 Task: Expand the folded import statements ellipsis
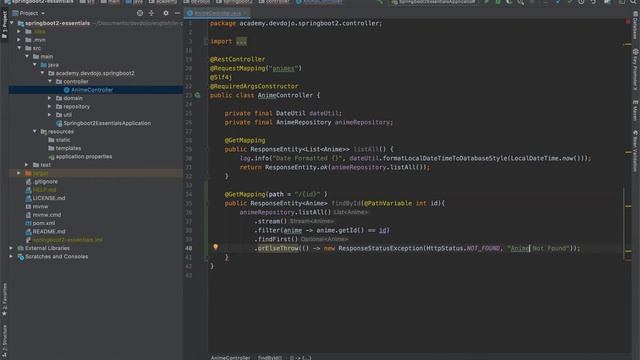click(x=241, y=41)
